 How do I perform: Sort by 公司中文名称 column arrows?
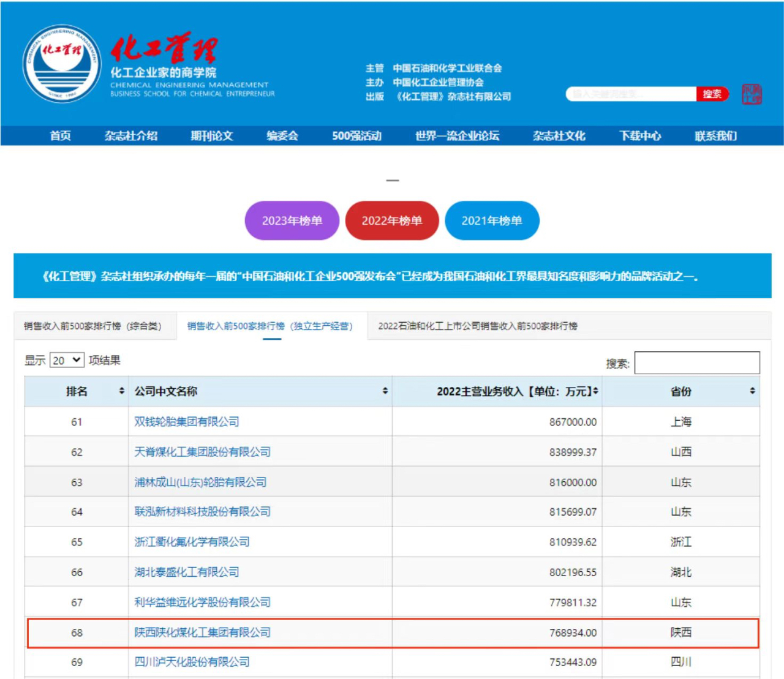point(385,391)
